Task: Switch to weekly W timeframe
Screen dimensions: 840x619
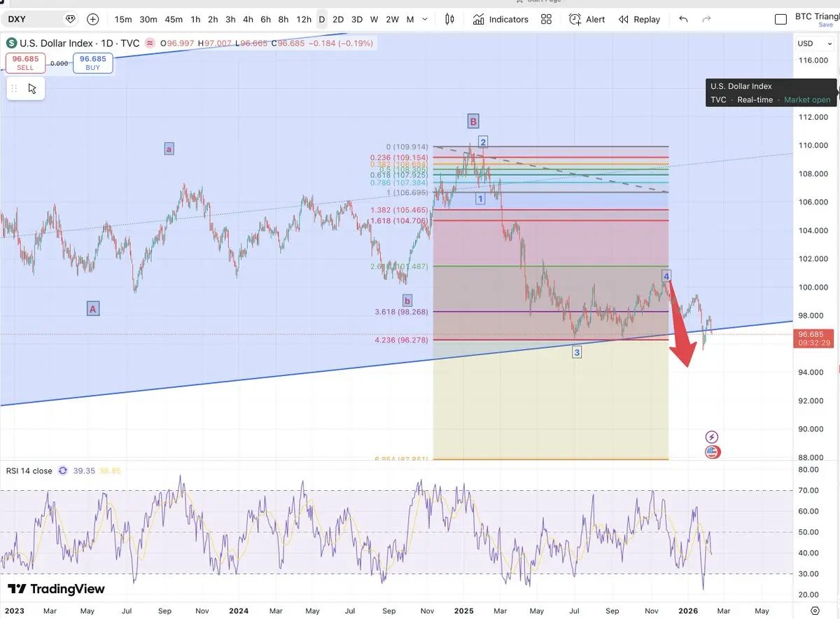Action: pos(374,19)
